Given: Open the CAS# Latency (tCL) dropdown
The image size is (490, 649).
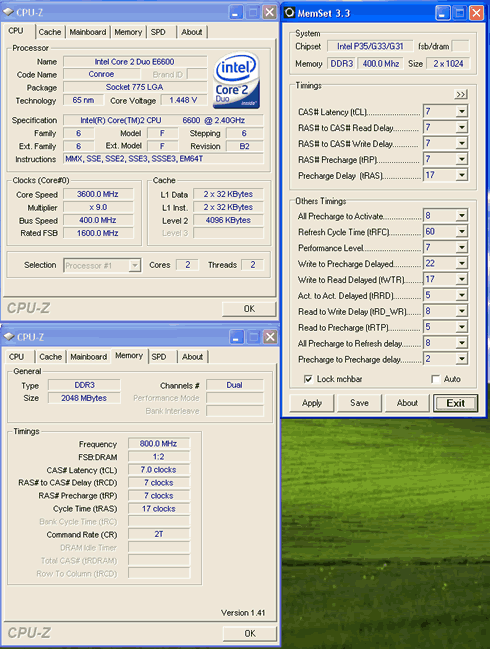Looking at the screenshot, I should (461, 112).
